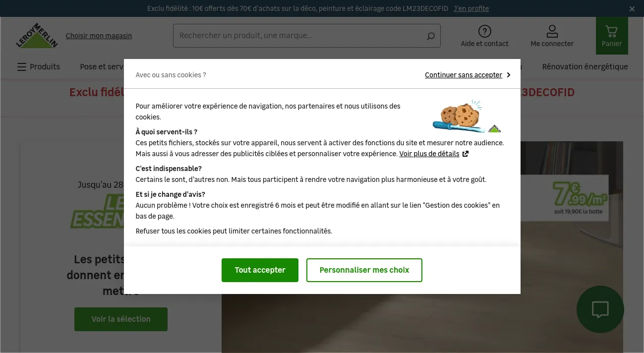The image size is (644, 353).
Task: Open the Produits hamburger menu
Action: click(x=39, y=67)
